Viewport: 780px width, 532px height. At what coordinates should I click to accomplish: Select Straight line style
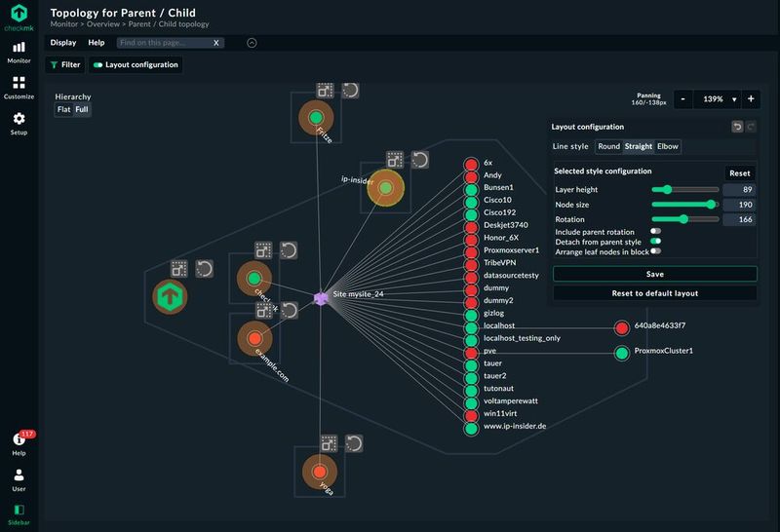pyautogui.click(x=639, y=146)
